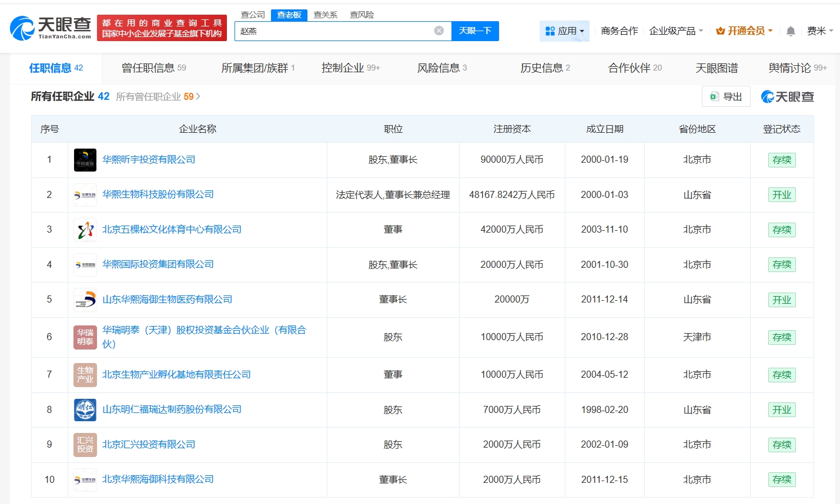Expand the 企业级产品 dropdown
The height and width of the screenshot is (504, 840).
pyautogui.click(x=675, y=31)
